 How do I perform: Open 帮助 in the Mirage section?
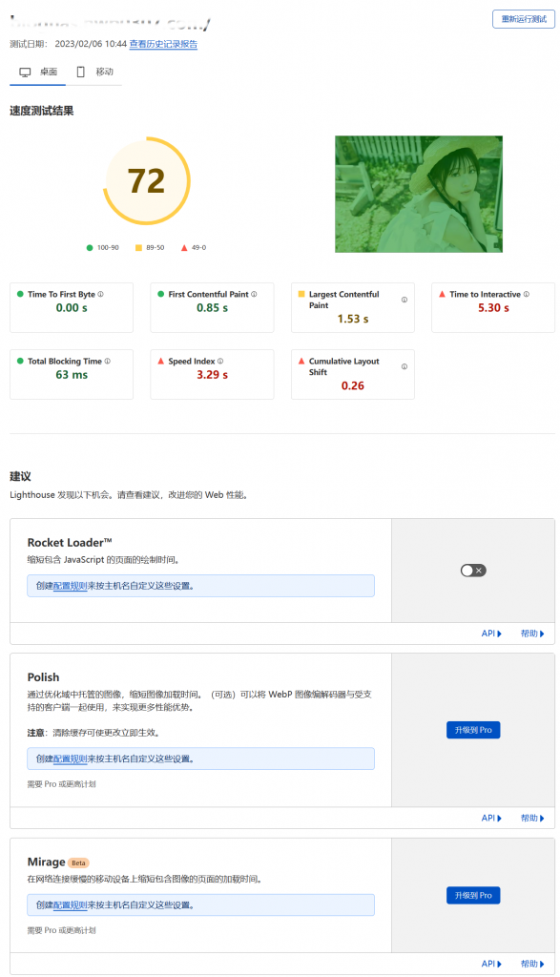click(x=532, y=963)
